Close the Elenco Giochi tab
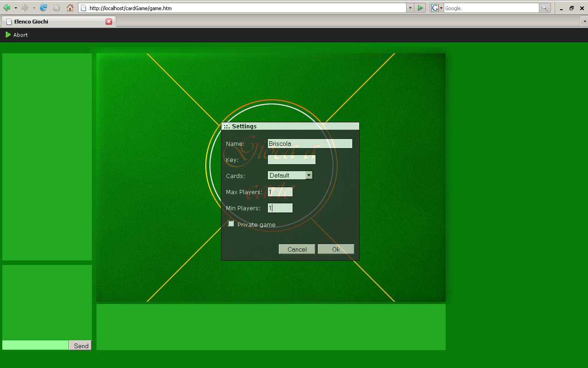 [109, 21]
